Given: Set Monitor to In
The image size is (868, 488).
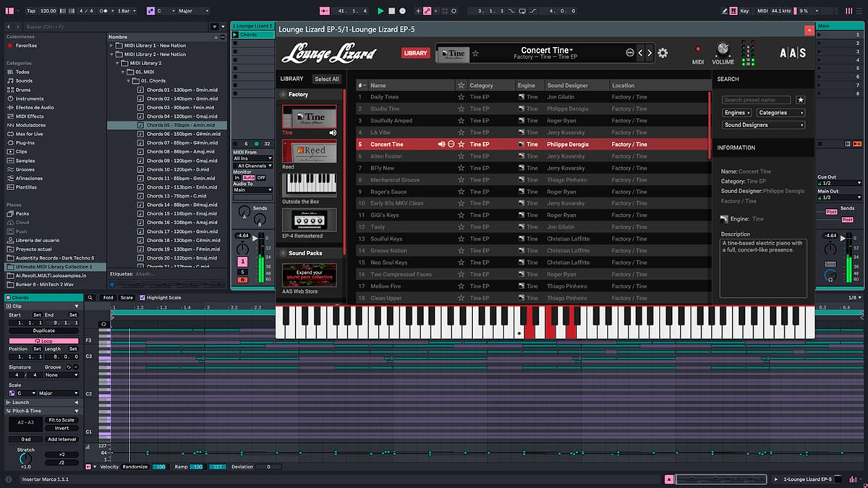Looking at the screenshot, I should click(x=237, y=177).
